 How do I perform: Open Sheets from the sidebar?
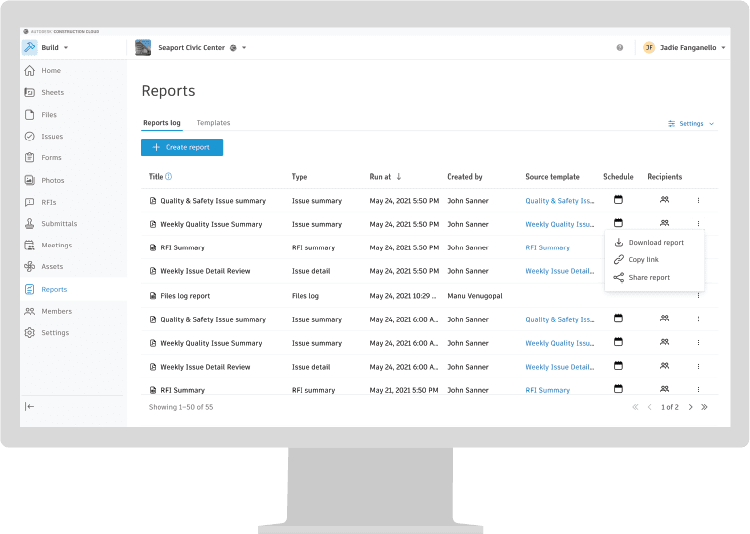click(52, 92)
